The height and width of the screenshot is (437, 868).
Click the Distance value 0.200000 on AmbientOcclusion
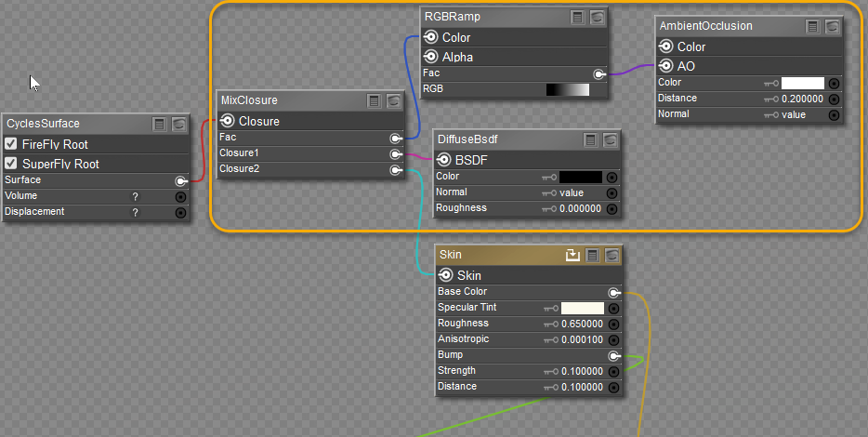[802, 99]
